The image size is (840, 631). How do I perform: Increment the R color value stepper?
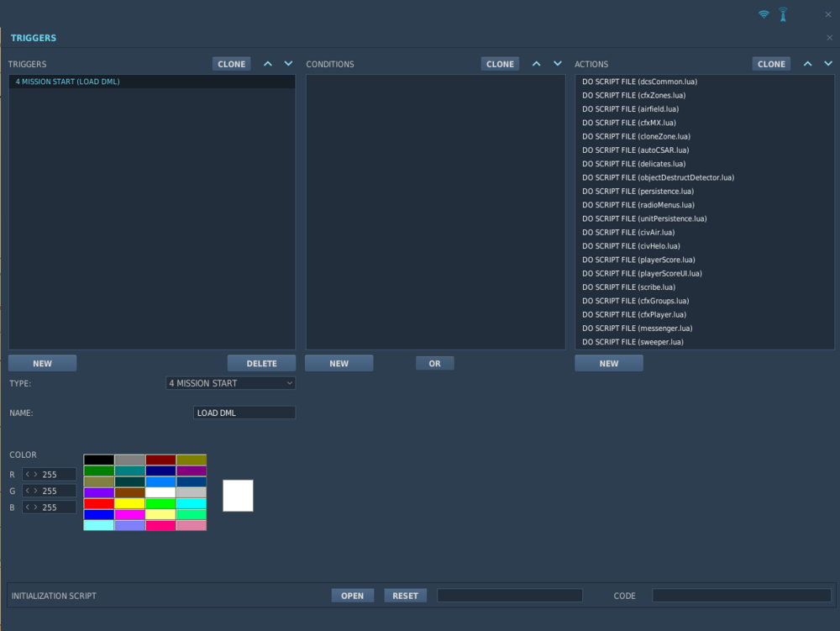click(x=35, y=475)
